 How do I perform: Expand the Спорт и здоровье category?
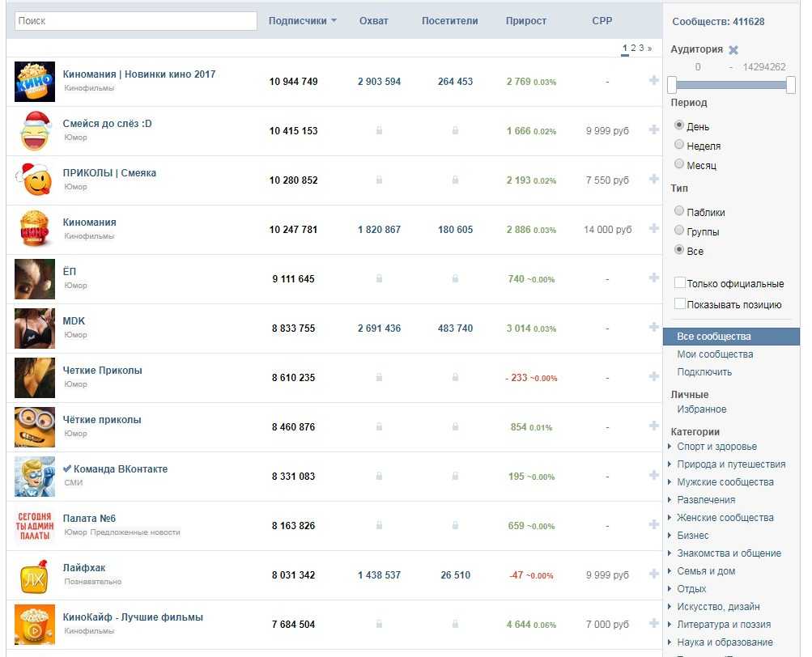pos(716,447)
